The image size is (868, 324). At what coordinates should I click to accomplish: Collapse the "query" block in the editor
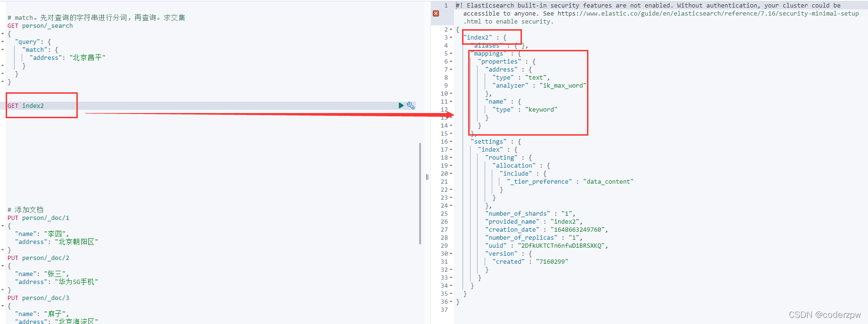pos(2,42)
